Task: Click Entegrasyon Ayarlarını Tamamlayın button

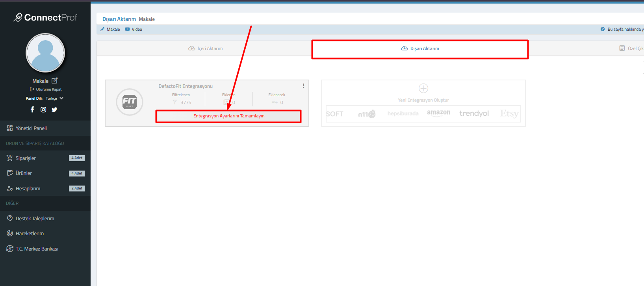Action: coord(228,116)
